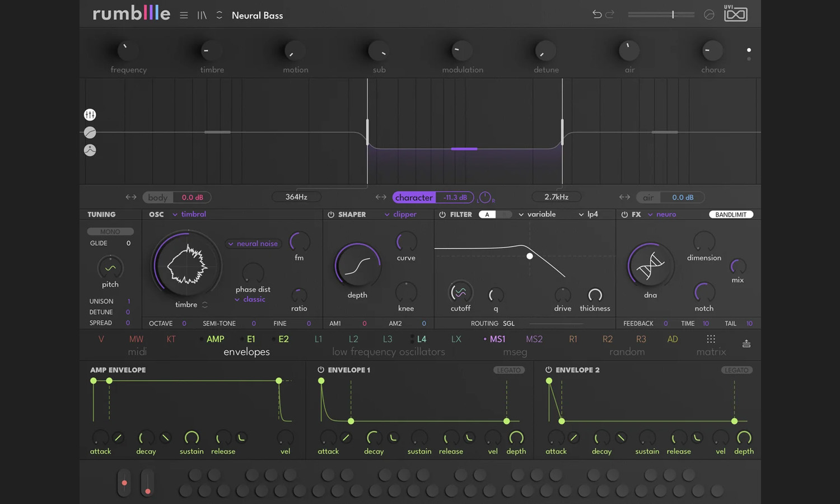This screenshot has width=840, height=504.
Task: Open the neural noise dropdown
Action: 253,244
